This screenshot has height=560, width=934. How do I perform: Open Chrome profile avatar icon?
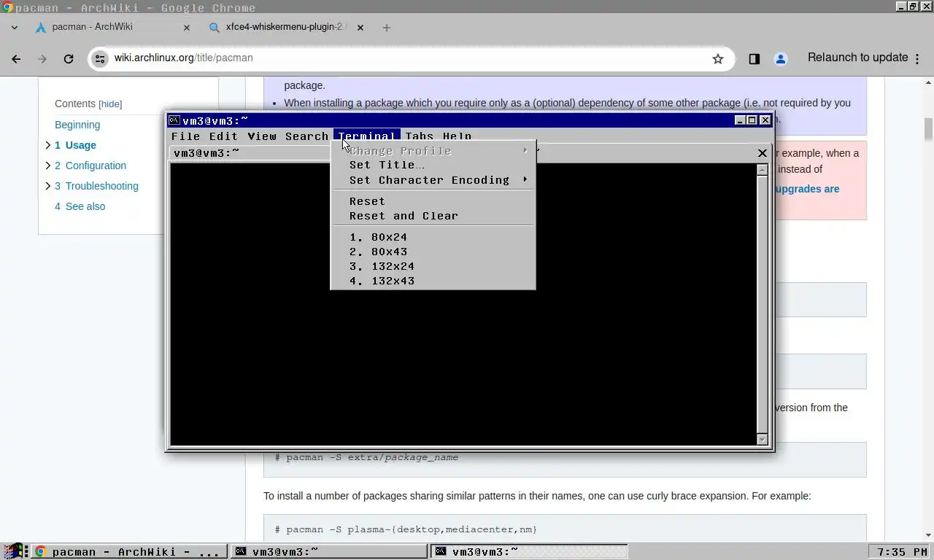tap(781, 59)
